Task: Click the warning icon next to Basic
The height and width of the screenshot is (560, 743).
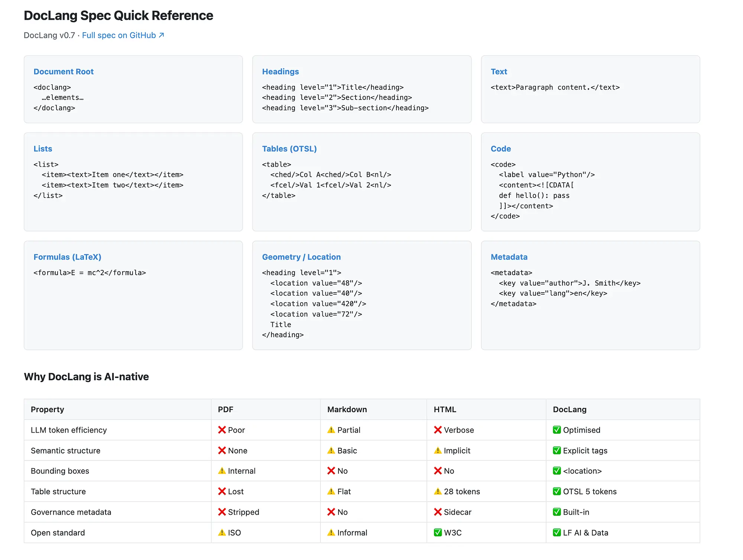Action: (331, 450)
